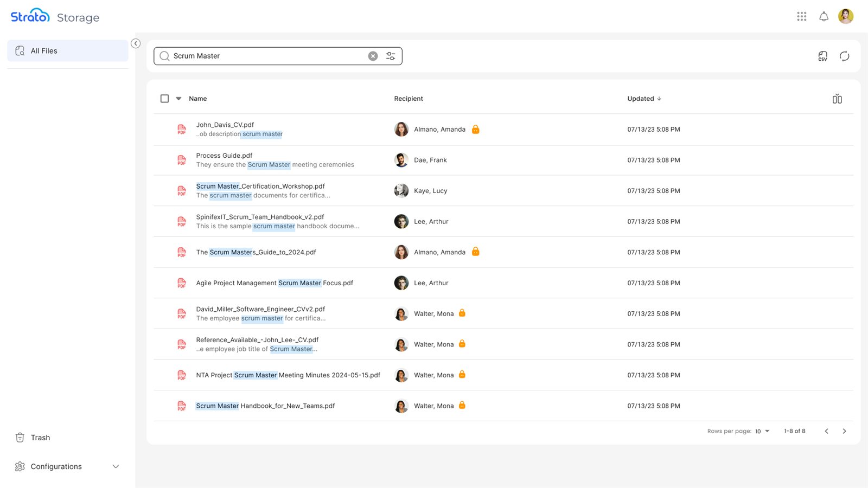Open Scrum Master_Certification_Workshop.pdf

260,186
